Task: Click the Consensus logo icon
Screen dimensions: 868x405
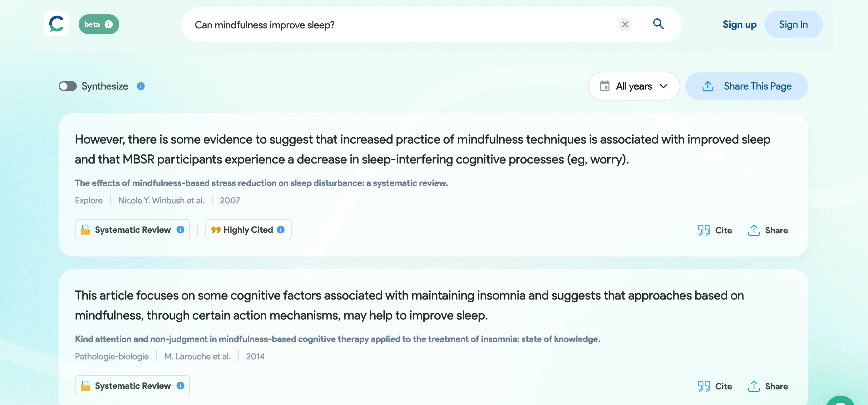Action: pos(56,24)
